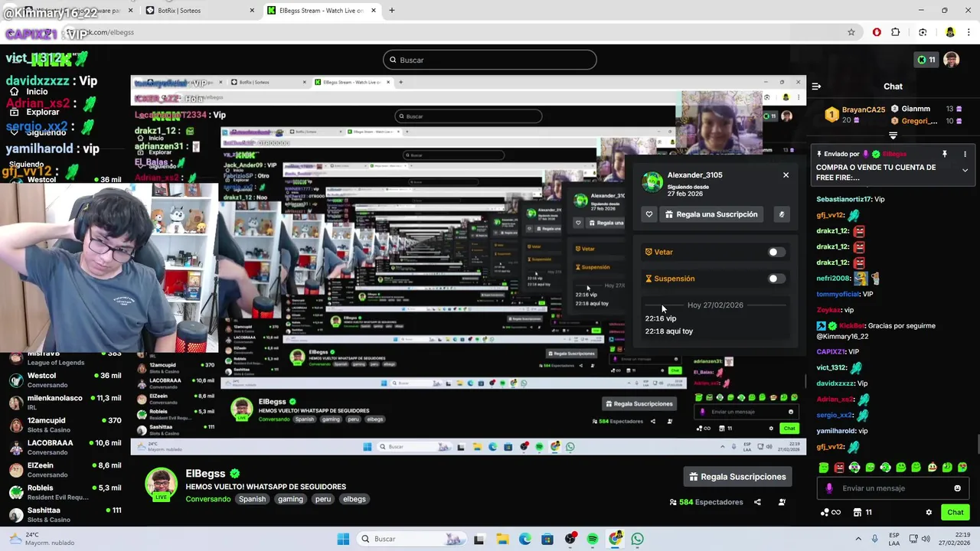
Task: Open Spotify from the taskbar
Action: click(x=593, y=539)
